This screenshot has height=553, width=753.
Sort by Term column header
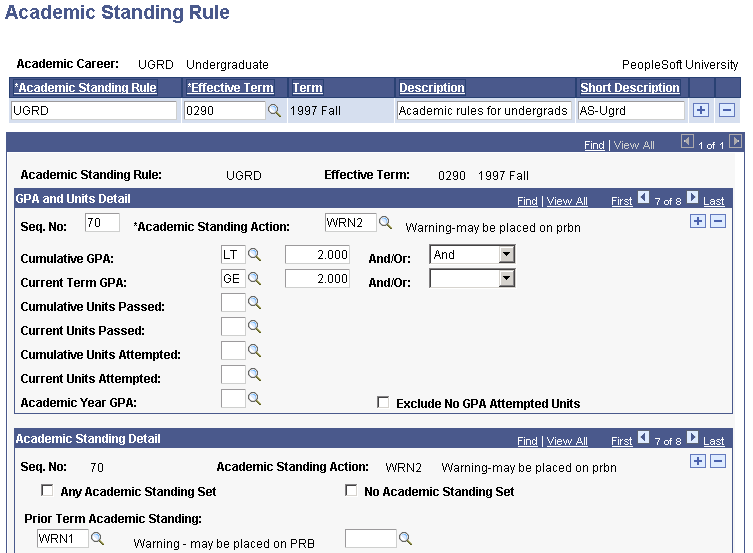click(307, 88)
